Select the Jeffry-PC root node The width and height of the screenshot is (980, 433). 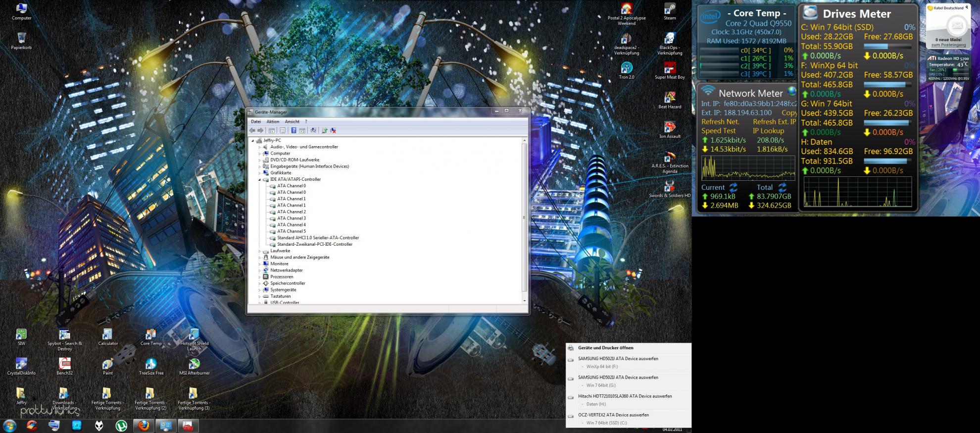click(x=272, y=140)
